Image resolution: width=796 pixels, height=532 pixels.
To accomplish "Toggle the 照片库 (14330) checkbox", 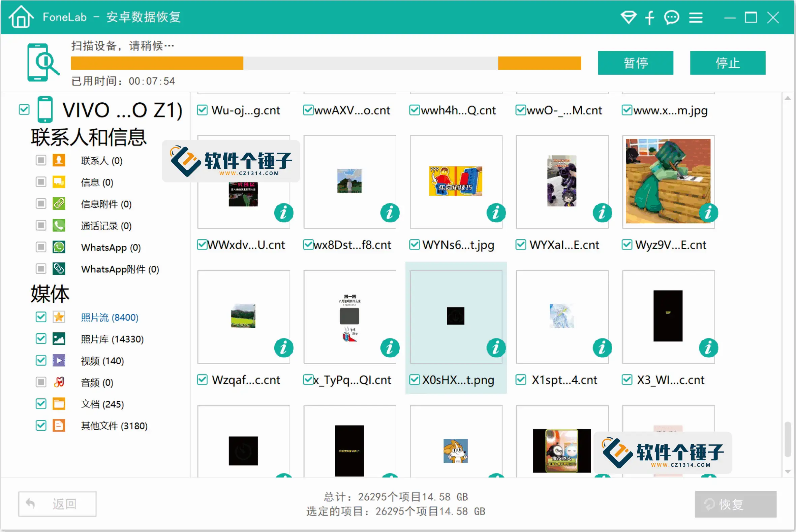I will pos(41,339).
